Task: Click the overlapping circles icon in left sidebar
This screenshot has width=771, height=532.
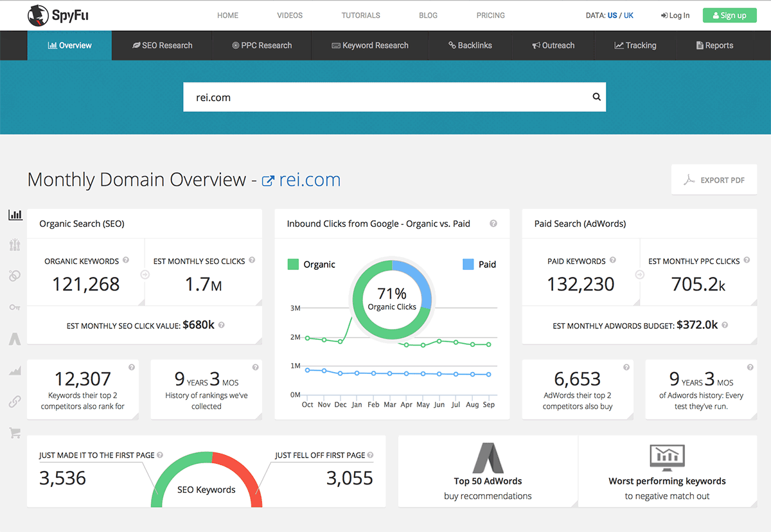Action: [x=15, y=276]
